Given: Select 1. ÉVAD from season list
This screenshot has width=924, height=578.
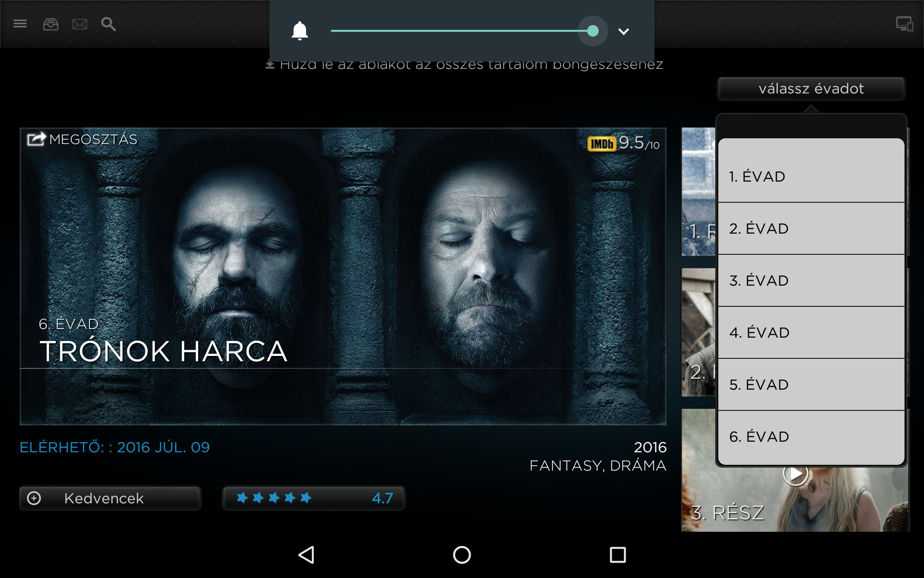Looking at the screenshot, I should point(811,176).
